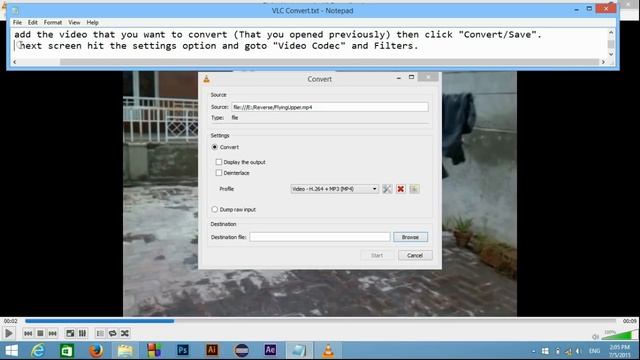The width and height of the screenshot is (640, 360).
Task: Toggle VLC fullscreen mode icon
Action: [x=70, y=333]
